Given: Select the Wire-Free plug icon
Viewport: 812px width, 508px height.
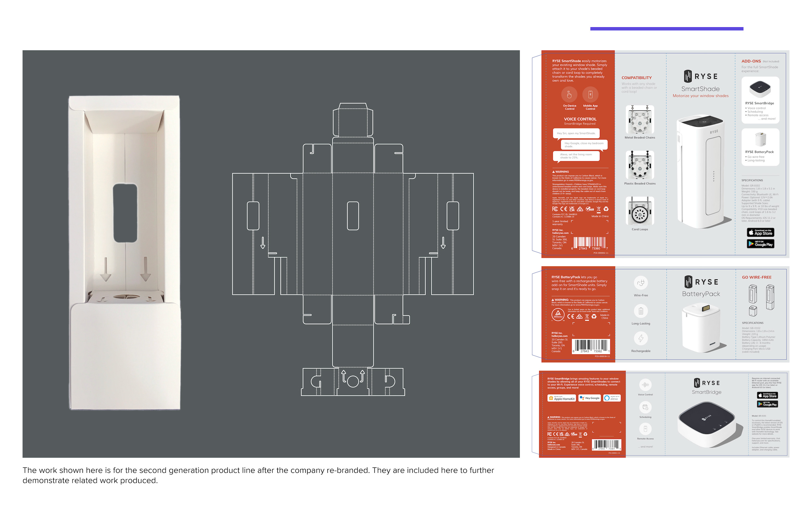Looking at the screenshot, I should (x=641, y=283).
